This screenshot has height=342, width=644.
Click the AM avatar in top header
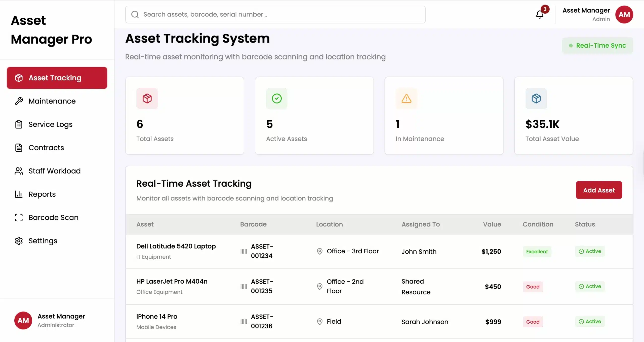[624, 15]
